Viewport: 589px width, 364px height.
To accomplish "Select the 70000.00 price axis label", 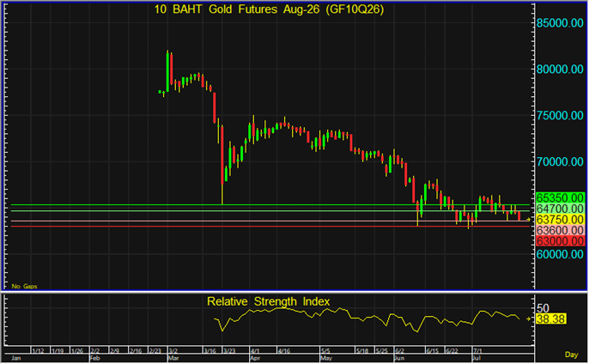I will pos(560,162).
